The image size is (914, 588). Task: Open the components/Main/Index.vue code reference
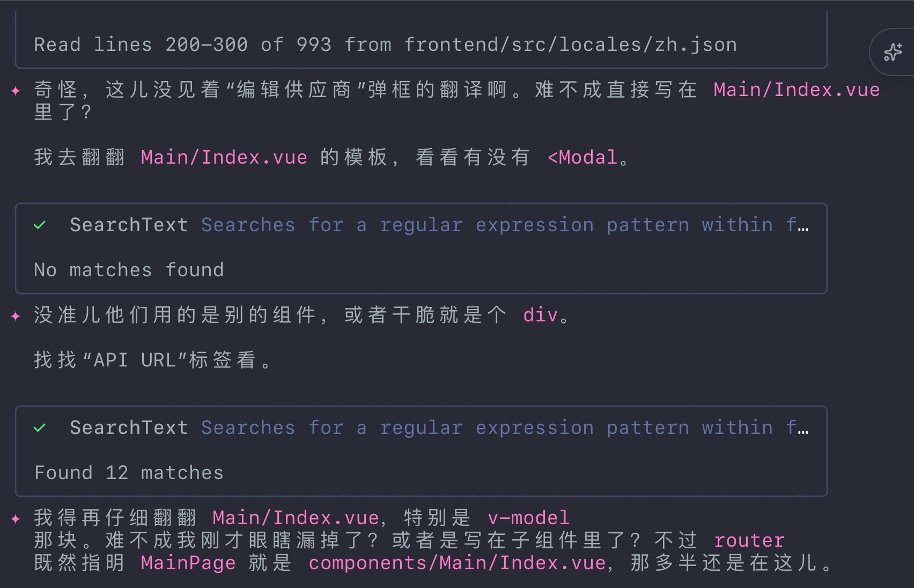click(457, 563)
